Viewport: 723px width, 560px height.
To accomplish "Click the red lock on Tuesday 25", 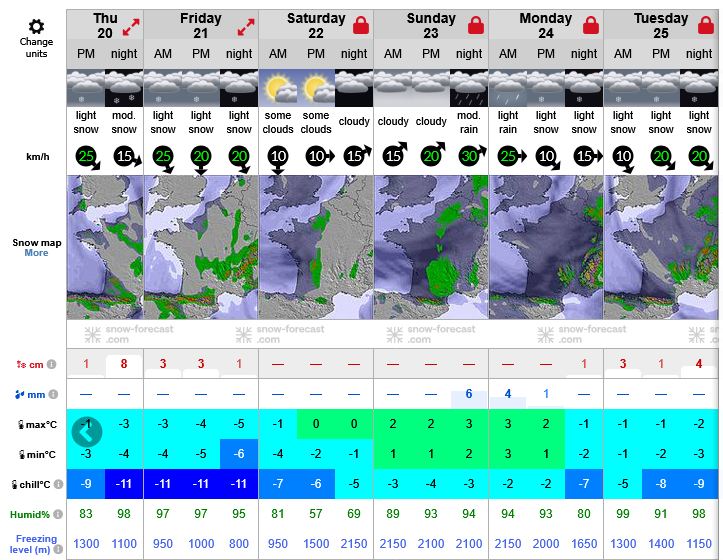I will pos(705,26).
